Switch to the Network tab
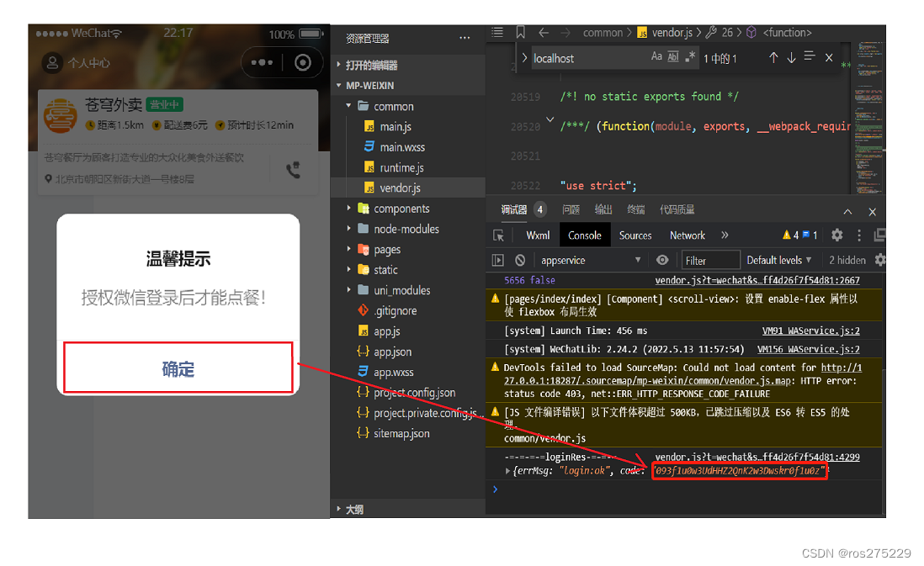The height and width of the screenshot is (566, 924). coord(688,235)
